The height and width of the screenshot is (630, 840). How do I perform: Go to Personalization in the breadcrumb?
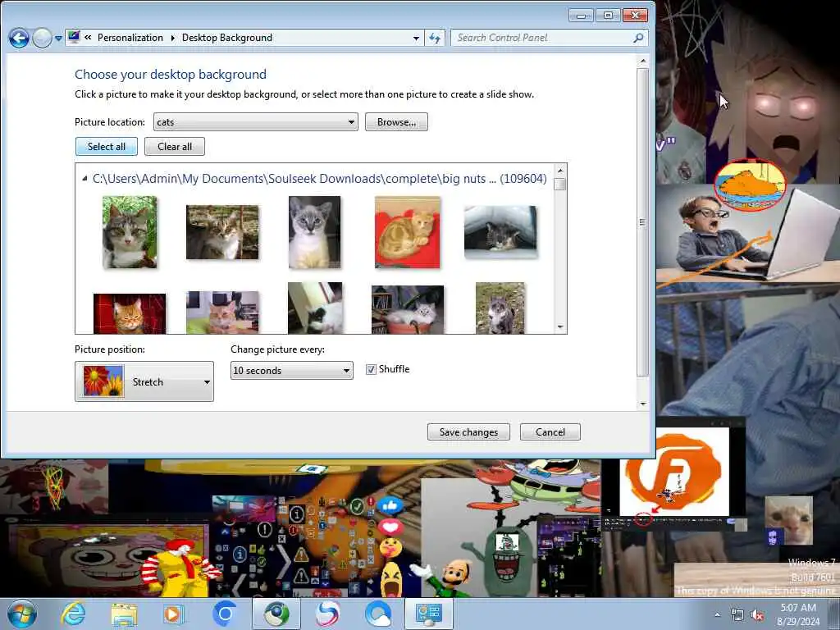pyautogui.click(x=130, y=38)
